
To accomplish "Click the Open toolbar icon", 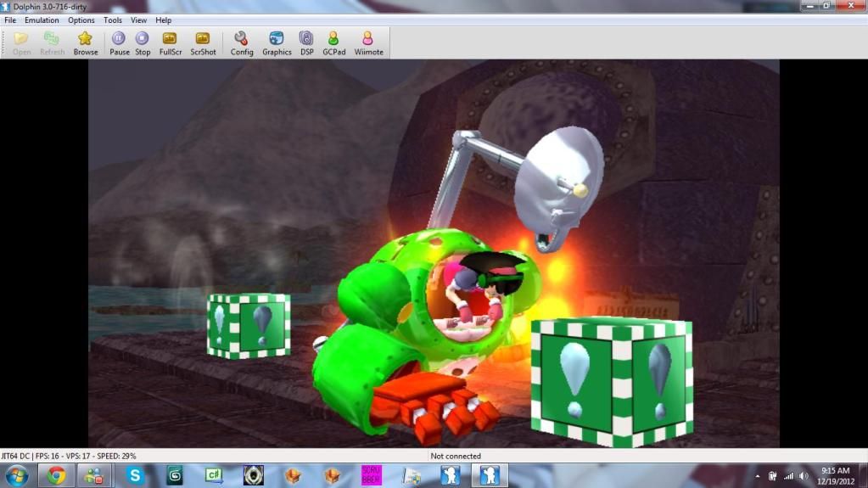I will (x=21, y=43).
